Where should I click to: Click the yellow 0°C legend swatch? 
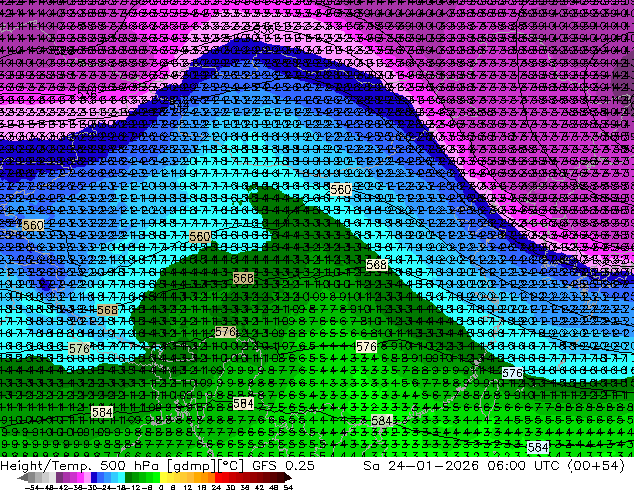click(x=163, y=477)
